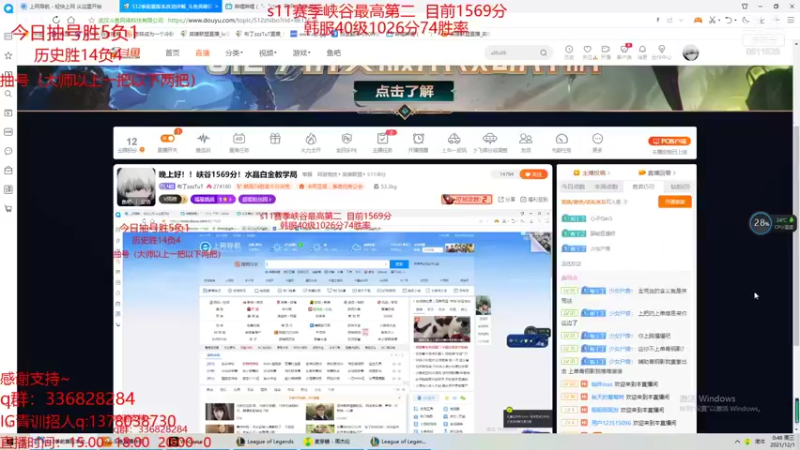Open the AD task icon in streamer toolbar
The image size is (800, 450).
click(239, 138)
